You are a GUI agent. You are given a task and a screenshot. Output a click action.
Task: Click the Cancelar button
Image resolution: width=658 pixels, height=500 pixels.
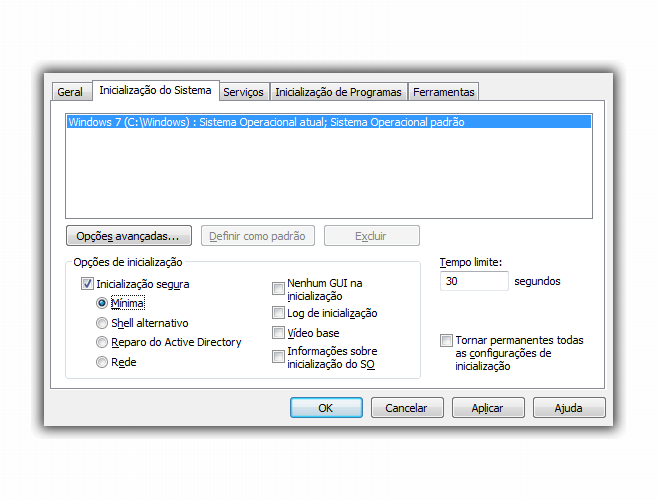407,408
